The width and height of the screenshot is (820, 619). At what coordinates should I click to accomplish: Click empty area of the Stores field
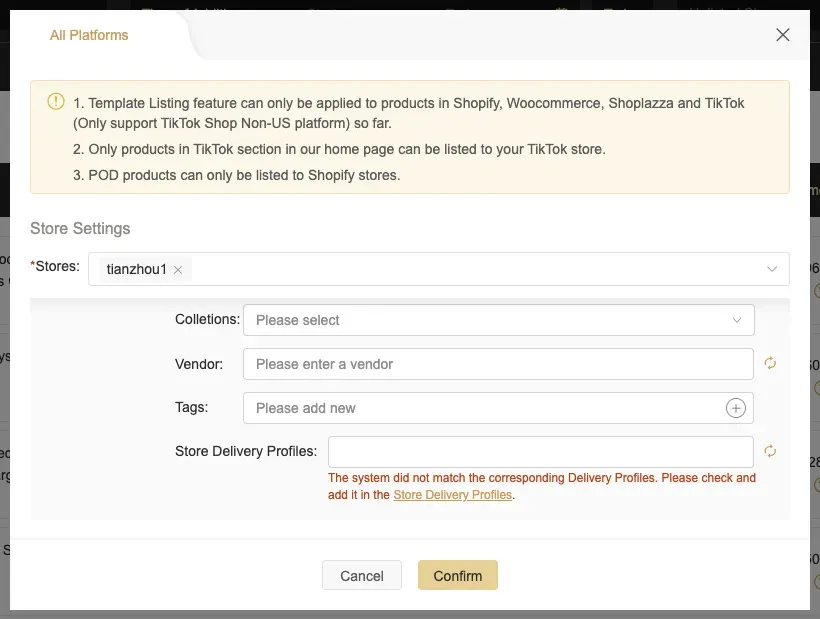point(470,269)
